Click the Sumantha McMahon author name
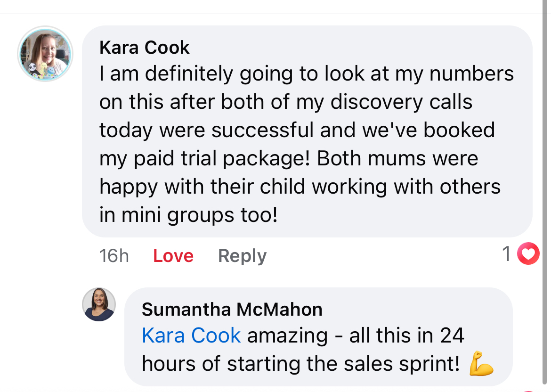This screenshot has width=551, height=392. pyautogui.click(x=232, y=310)
